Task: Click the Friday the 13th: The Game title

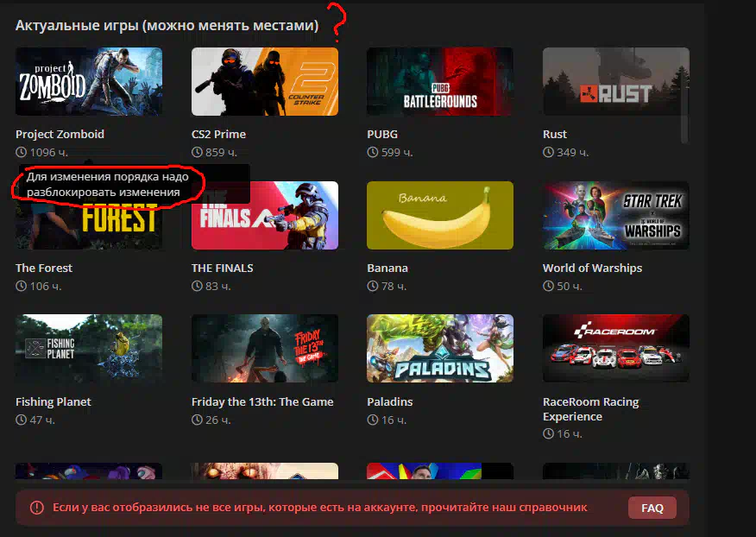Action: 262,402
